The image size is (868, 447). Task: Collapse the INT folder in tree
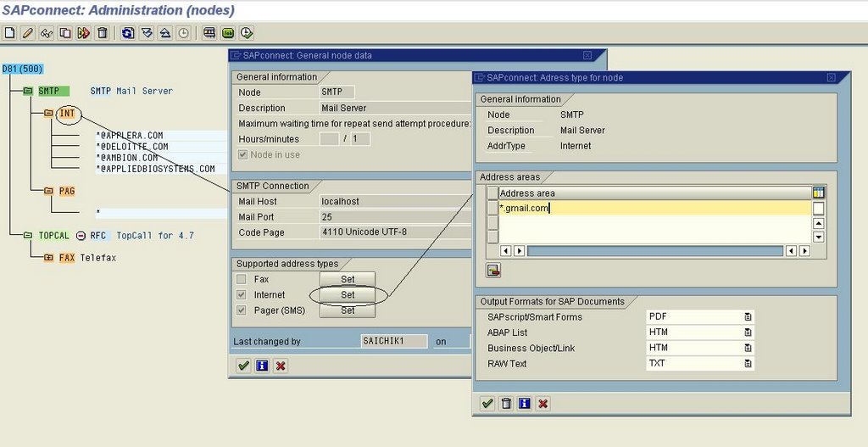click(48, 113)
